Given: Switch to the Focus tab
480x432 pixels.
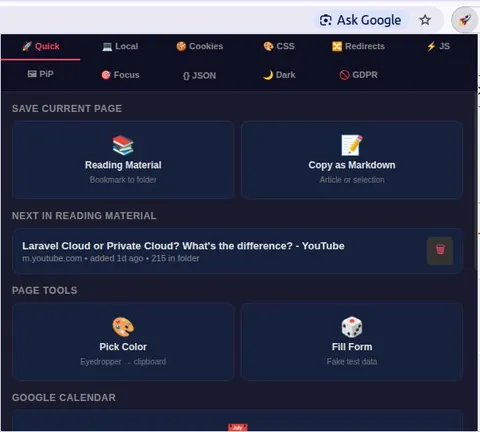Looking at the screenshot, I should tap(120, 75).
